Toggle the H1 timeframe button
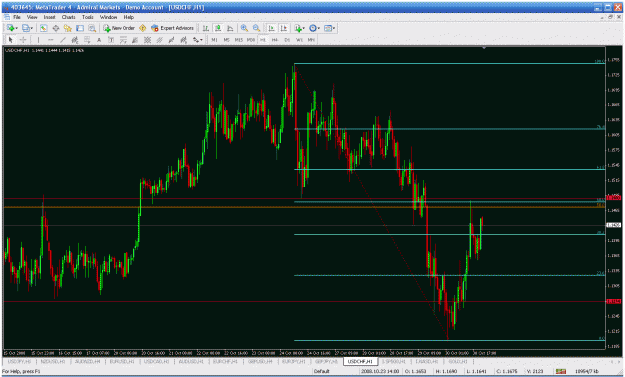Screen dimensions: 625x377 click(263, 40)
